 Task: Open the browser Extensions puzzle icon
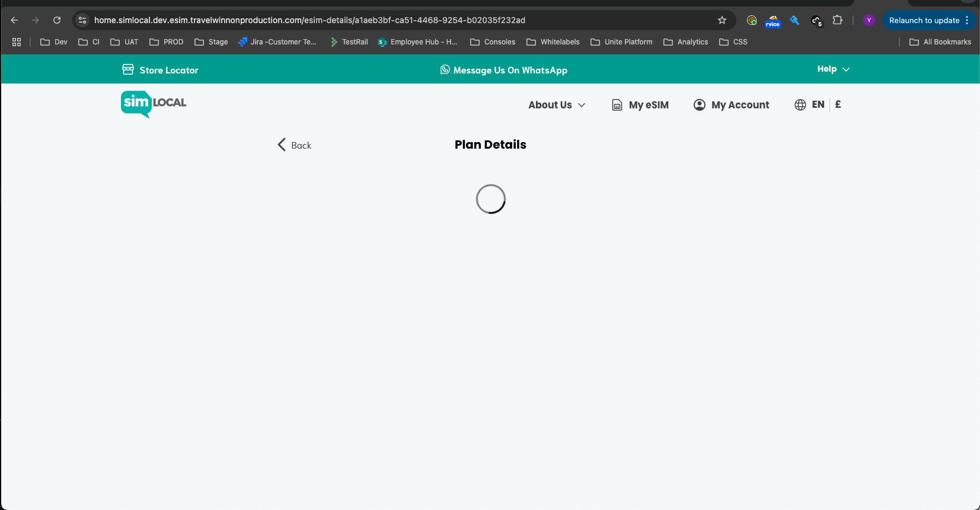click(x=837, y=20)
